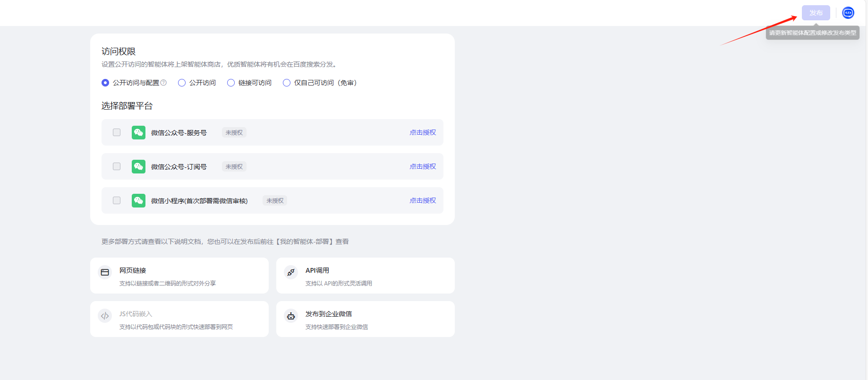Image resolution: width=868 pixels, height=380 pixels.
Task: Click WeChat icon in 微信小程序 row
Action: (138, 200)
